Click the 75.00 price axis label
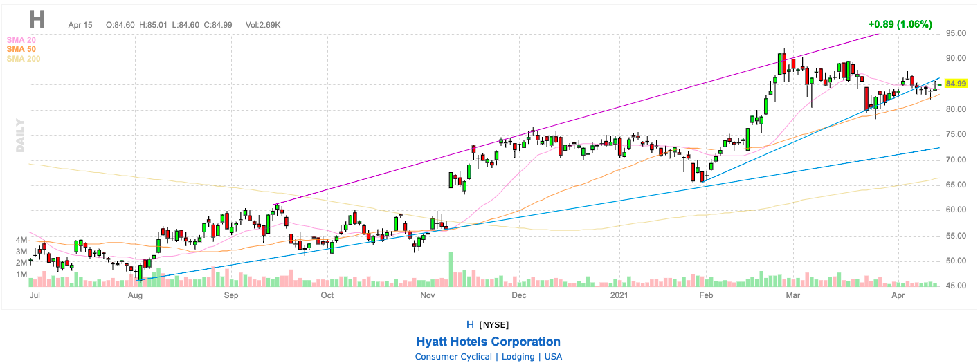The height and width of the screenshot is (363, 980). click(956, 135)
